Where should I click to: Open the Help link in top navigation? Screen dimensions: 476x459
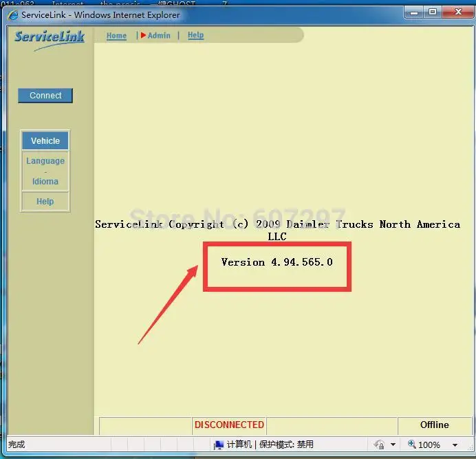pyautogui.click(x=195, y=35)
